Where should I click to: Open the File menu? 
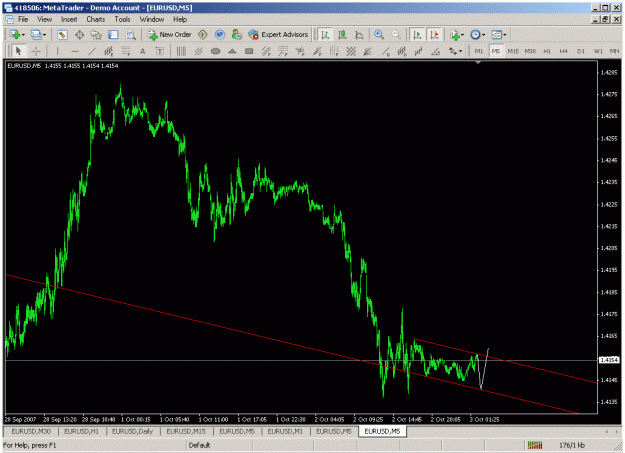23,19
